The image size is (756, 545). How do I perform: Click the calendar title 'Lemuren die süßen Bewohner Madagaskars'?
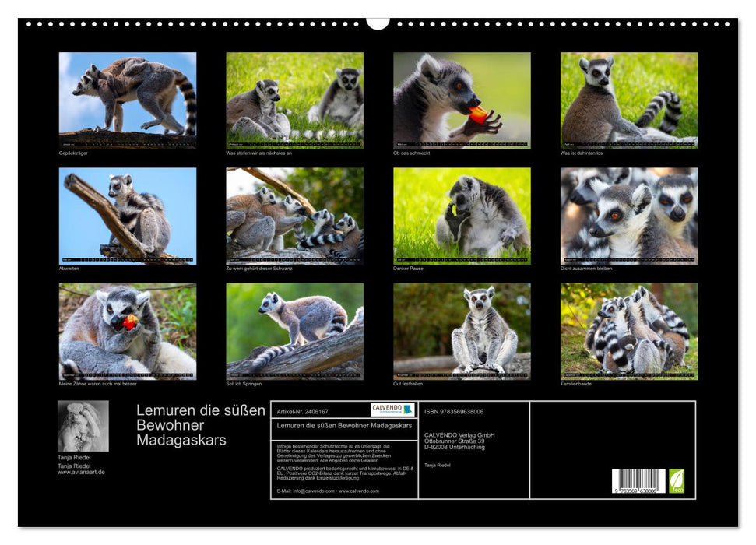click(x=201, y=425)
